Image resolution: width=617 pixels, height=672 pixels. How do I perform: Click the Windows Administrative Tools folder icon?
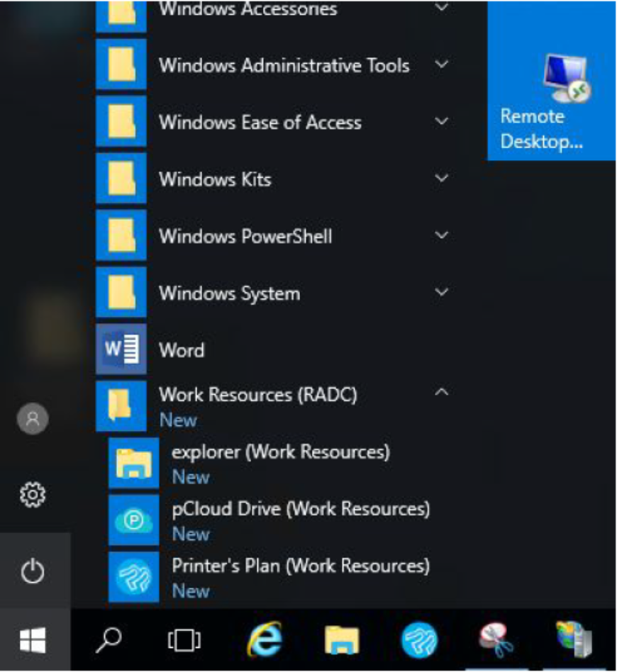click(121, 65)
